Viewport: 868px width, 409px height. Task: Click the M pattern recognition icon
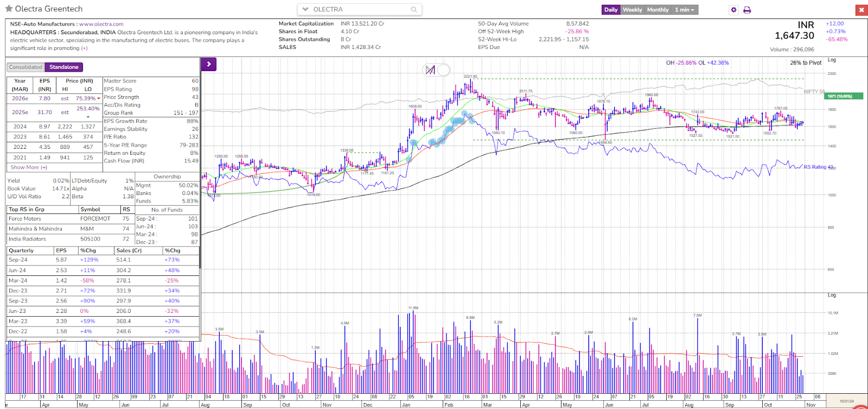pyautogui.click(x=430, y=70)
